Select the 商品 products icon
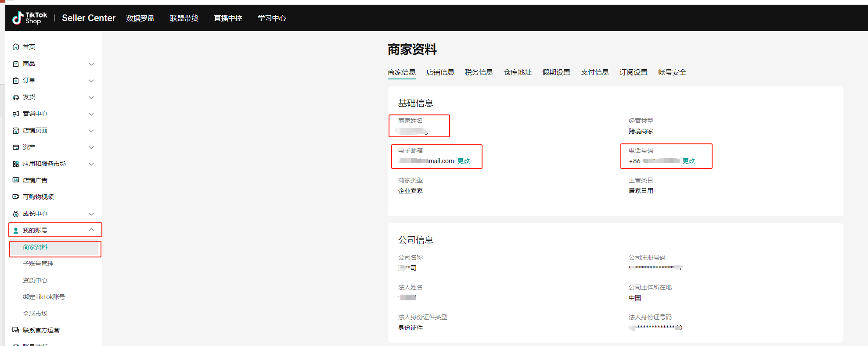868x346 pixels. [x=15, y=64]
